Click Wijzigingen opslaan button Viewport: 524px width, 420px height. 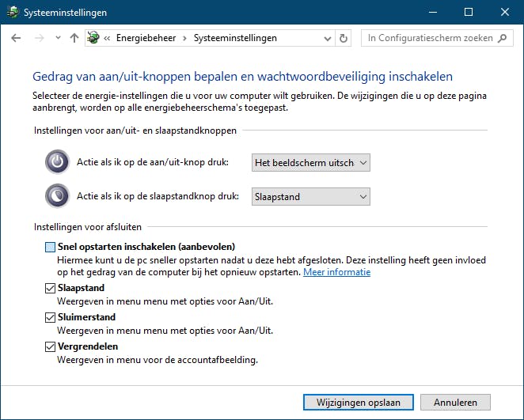[x=358, y=402]
